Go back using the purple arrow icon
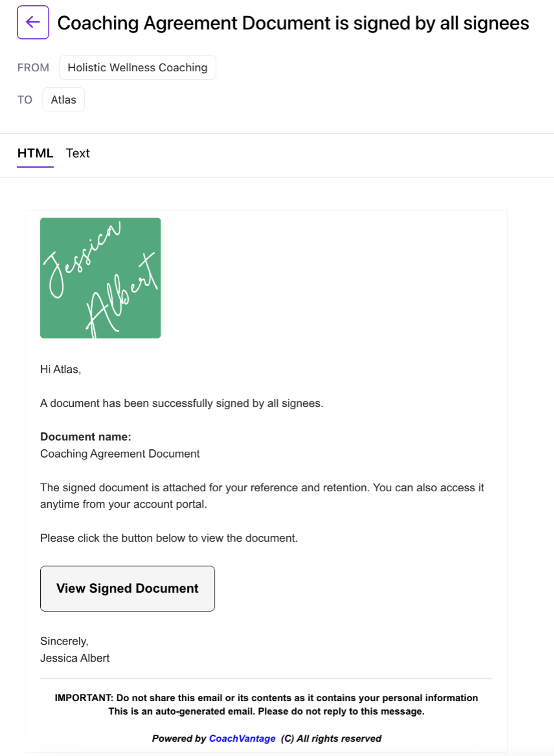This screenshot has width=554, height=756. tap(33, 22)
